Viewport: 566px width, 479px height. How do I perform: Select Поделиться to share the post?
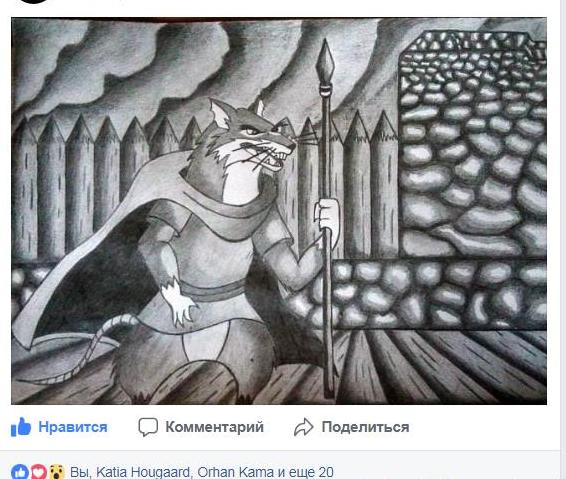pos(365,427)
